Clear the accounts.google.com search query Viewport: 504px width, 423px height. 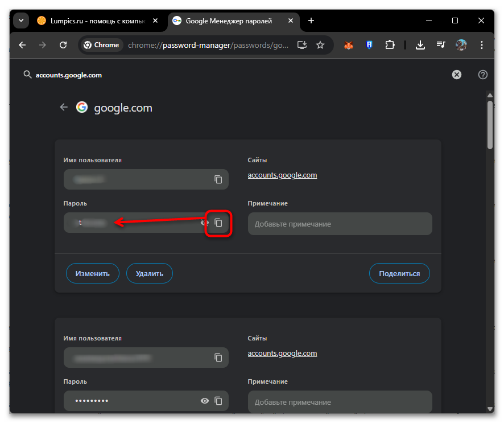pyautogui.click(x=457, y=75)
